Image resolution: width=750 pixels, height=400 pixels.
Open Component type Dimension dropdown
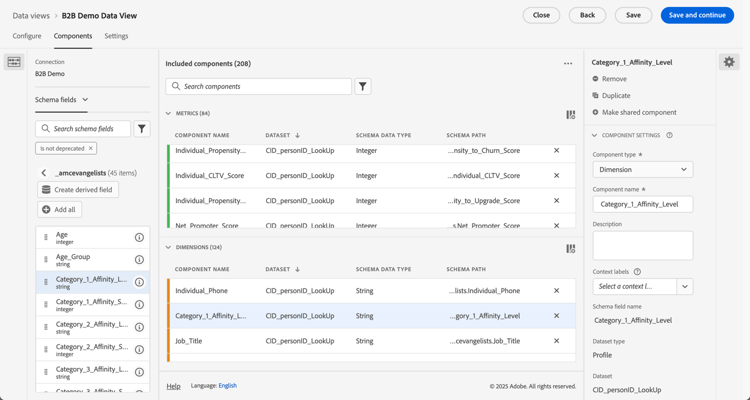[x=642, y=170]
